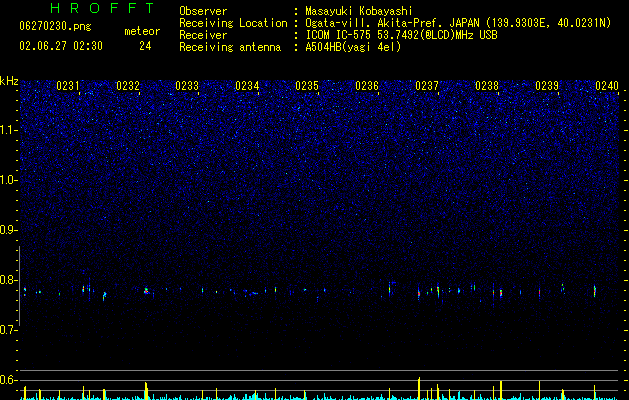Click the 0236 time marker
Image resolution: width=629 pixels, height=400 pixels.
click(x=367, y=86)
